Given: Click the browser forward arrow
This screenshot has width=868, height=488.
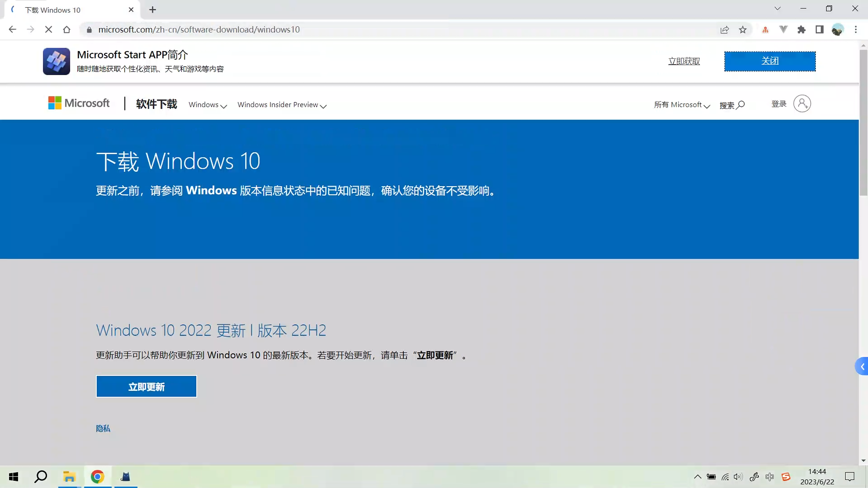Looking at the screenshot, I should 31,30.
